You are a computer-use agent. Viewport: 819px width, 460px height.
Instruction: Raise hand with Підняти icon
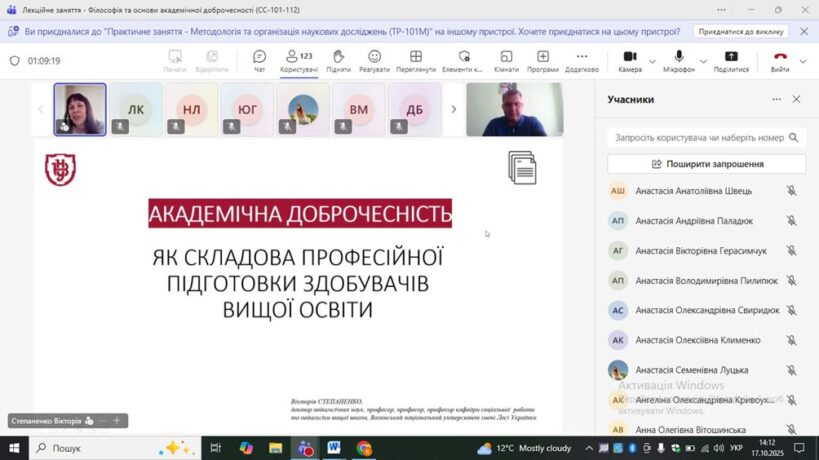pos(338,60)
